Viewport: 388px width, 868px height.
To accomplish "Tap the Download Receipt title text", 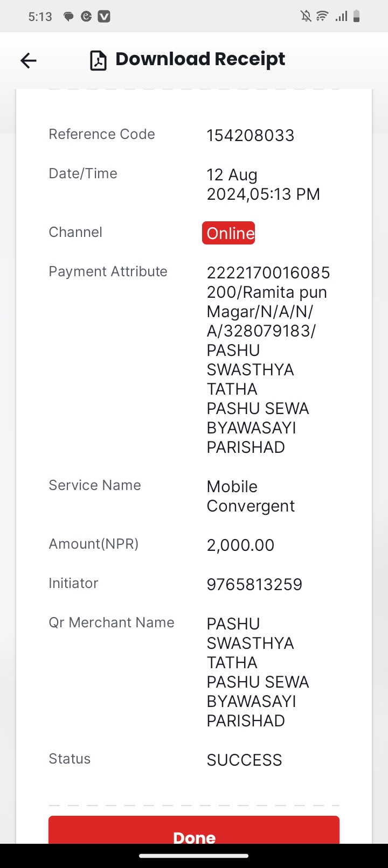I will (200, 59).
